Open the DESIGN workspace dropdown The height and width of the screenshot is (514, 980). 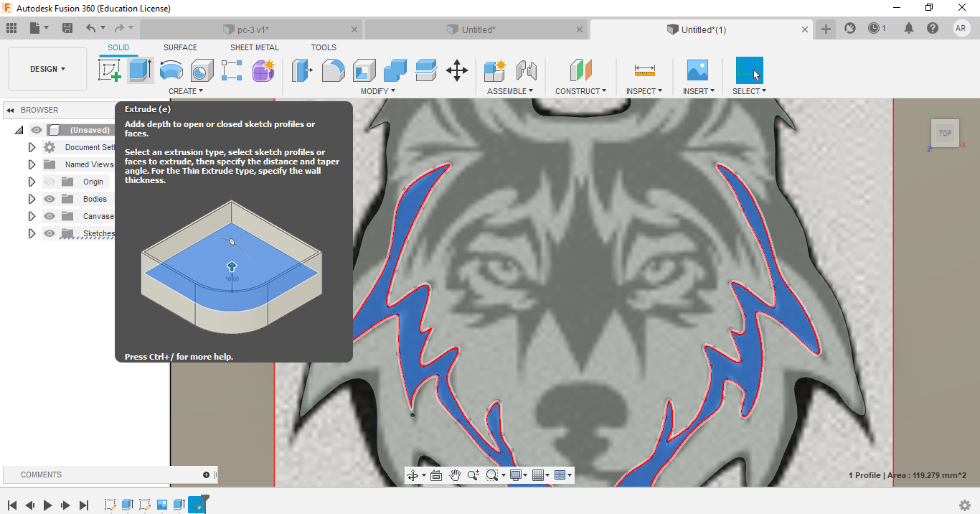point(47,69)
